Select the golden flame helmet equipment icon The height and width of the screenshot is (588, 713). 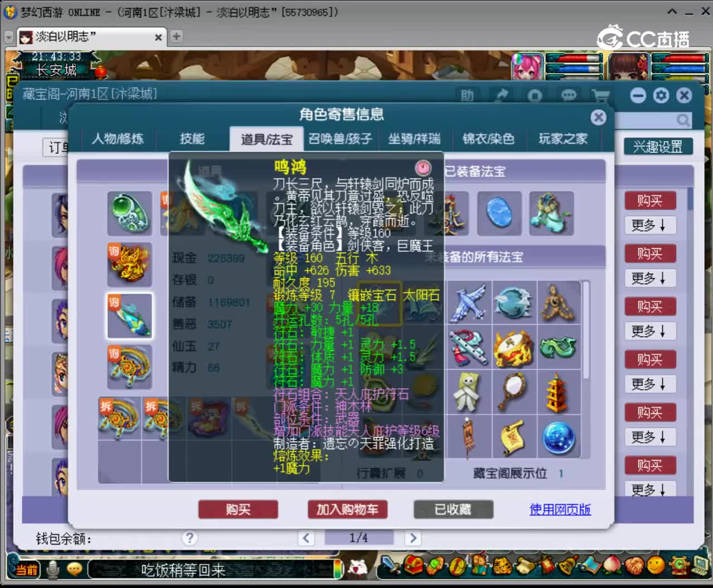coord(129,264)
